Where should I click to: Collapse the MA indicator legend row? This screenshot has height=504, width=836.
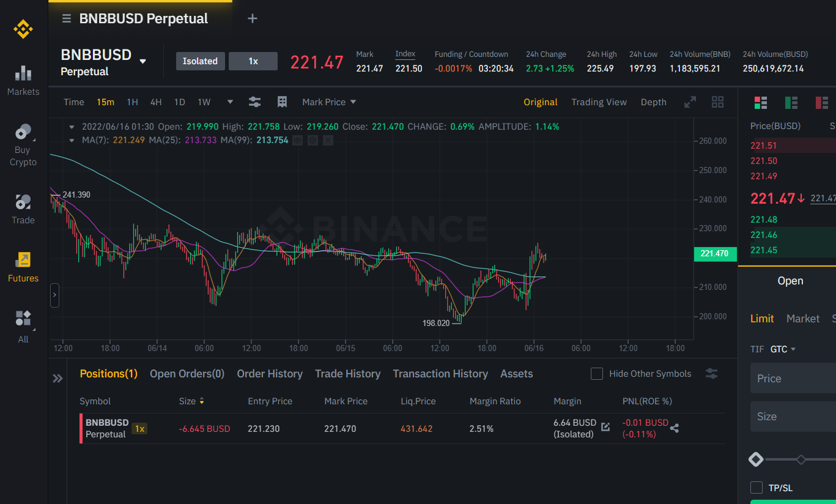(72, 141)
